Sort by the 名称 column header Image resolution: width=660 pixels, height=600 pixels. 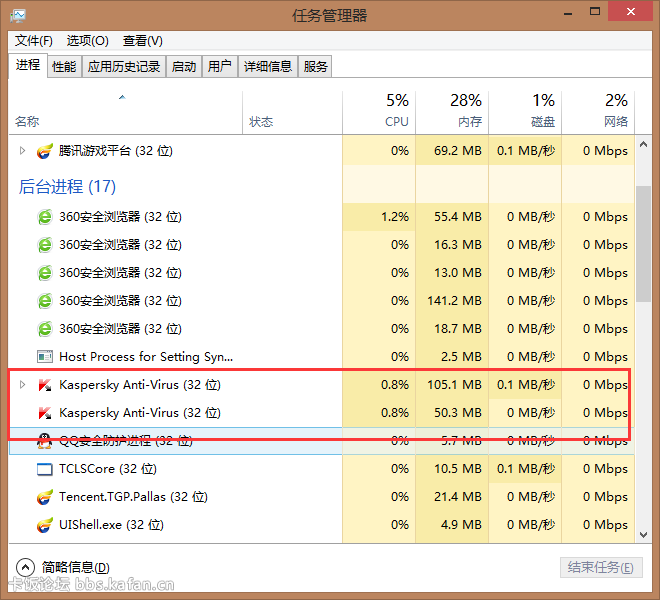point(125,113)
